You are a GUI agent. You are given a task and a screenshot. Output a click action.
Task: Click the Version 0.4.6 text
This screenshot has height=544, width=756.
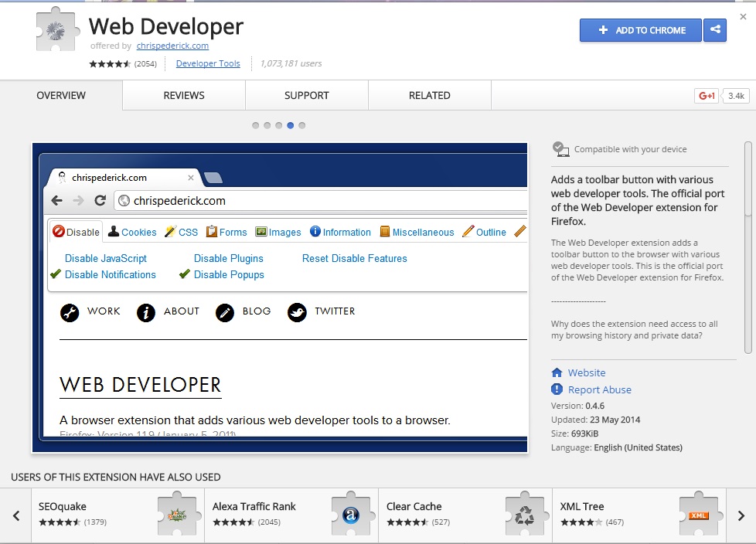click(x=577, y=406)
